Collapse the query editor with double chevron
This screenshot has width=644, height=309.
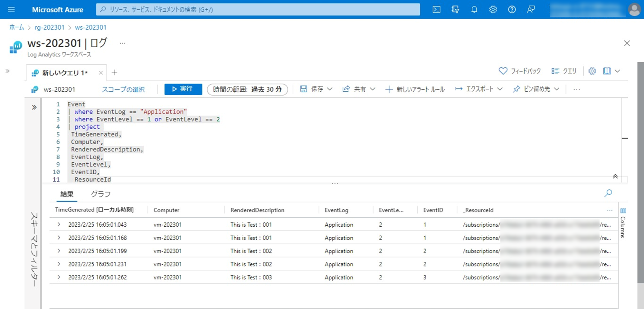coord(615,176)
